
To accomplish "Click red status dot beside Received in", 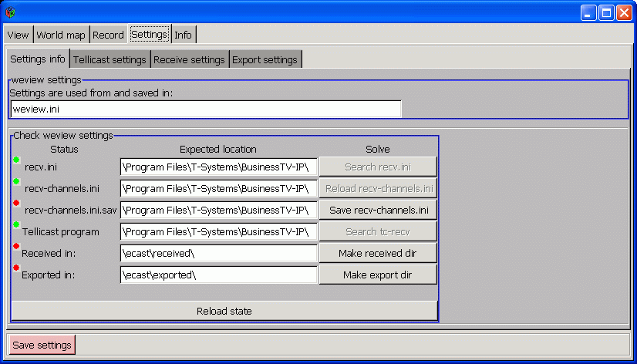I will [x=16, y=246].
